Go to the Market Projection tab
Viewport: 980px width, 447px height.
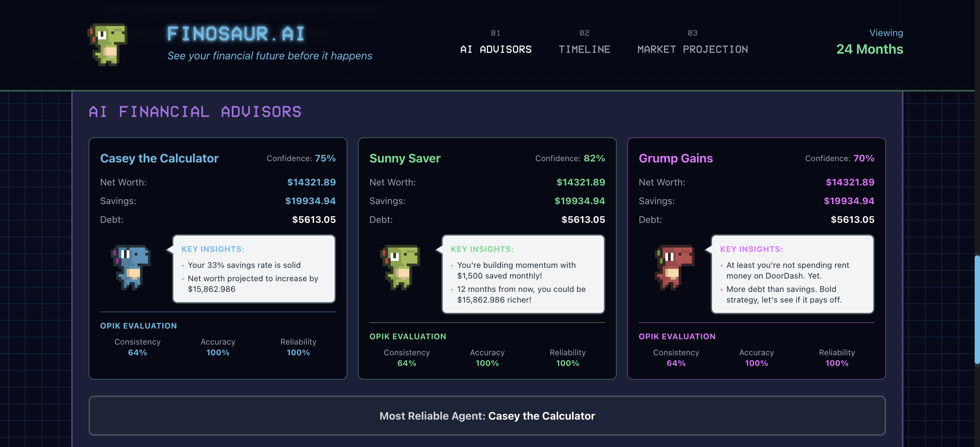(x=692, y=49)
